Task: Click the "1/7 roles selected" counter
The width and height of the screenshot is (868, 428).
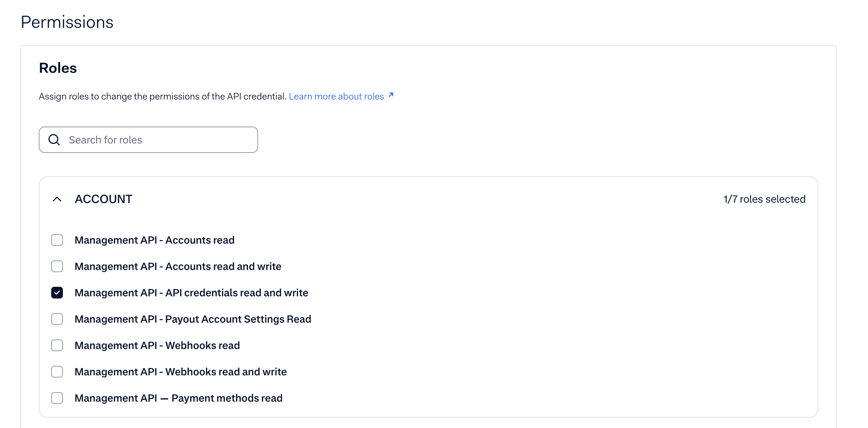Action: point(764,199)
